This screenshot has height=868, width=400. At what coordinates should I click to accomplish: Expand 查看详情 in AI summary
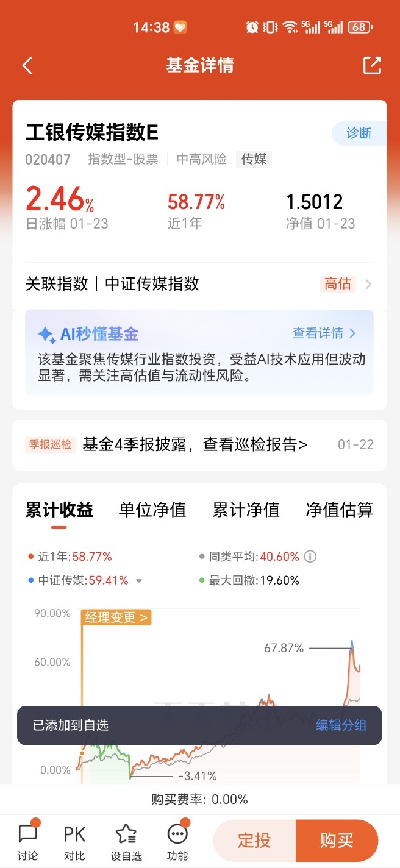(x=324, y=333)
